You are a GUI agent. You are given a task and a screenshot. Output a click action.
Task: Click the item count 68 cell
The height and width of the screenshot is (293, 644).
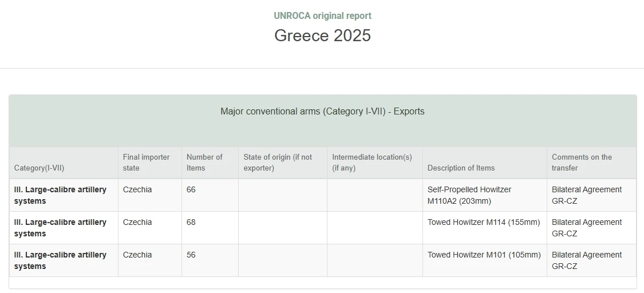(x=210, y=228)
